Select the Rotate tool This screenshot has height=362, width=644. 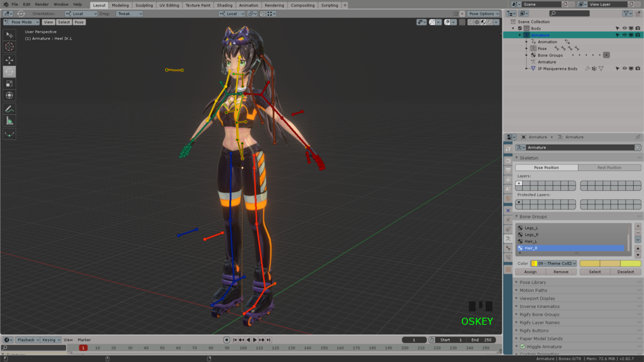pyautogui.click(x=10, y=72)
